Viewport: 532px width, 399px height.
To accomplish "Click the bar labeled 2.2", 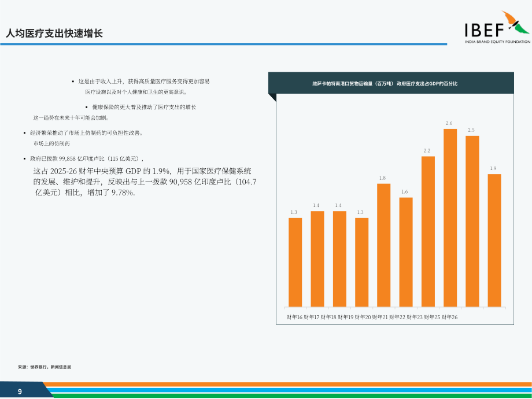I will point(428,232).
